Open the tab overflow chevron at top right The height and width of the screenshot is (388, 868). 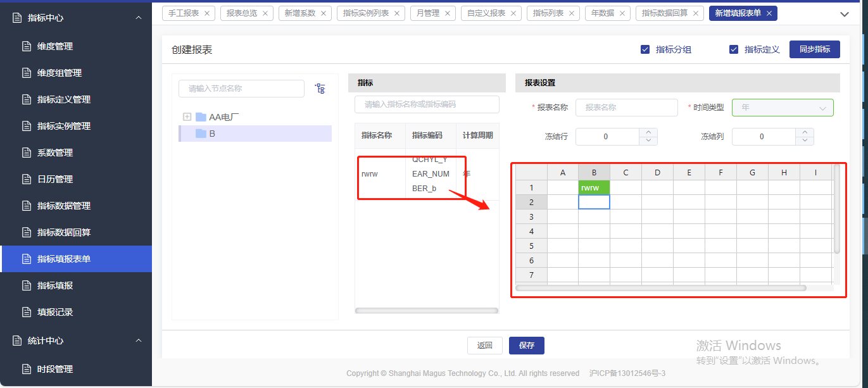click(844, 14)
